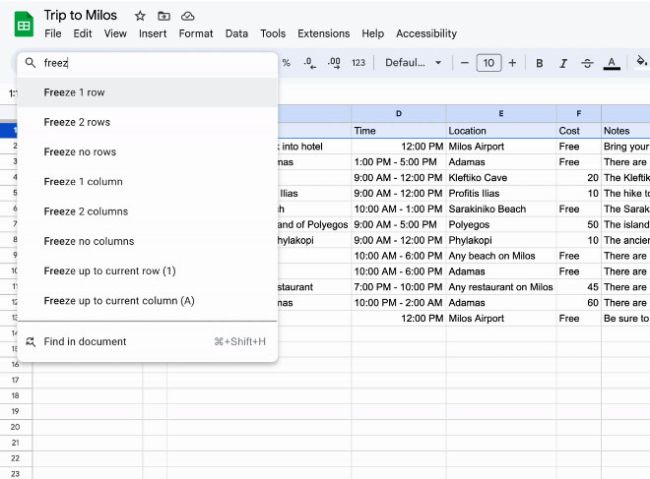The image size is (650, 479).
Task: Click the Location header cell
Action: [501, 131]
